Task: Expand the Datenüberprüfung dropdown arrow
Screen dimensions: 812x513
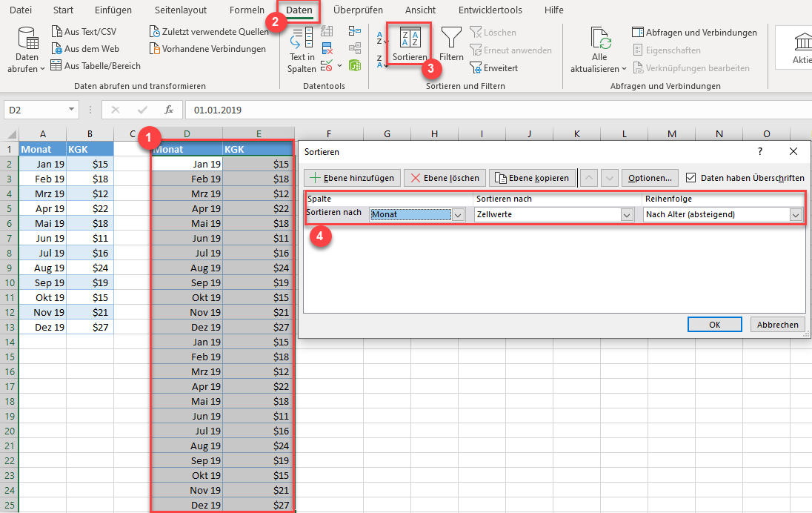Action: (340, 66)
